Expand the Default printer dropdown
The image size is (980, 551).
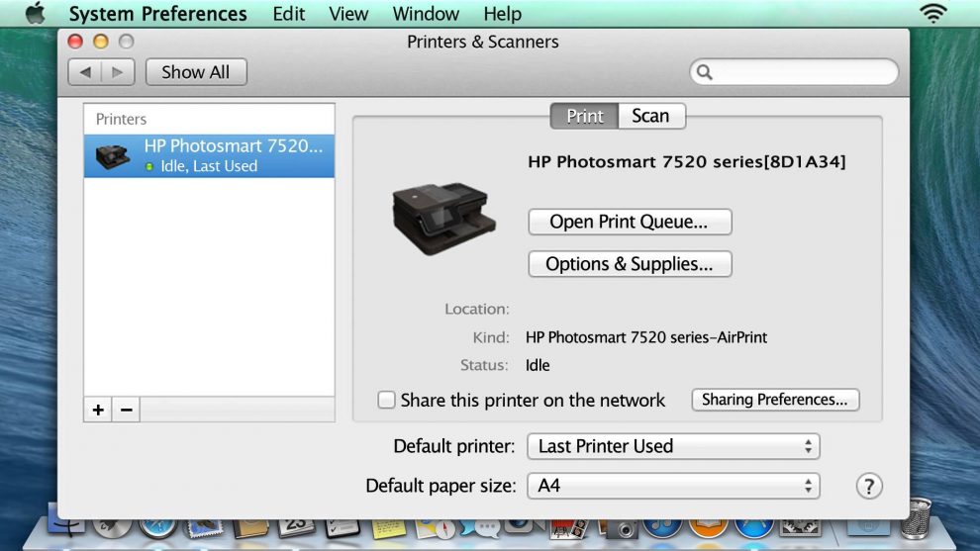click(673, 446)
